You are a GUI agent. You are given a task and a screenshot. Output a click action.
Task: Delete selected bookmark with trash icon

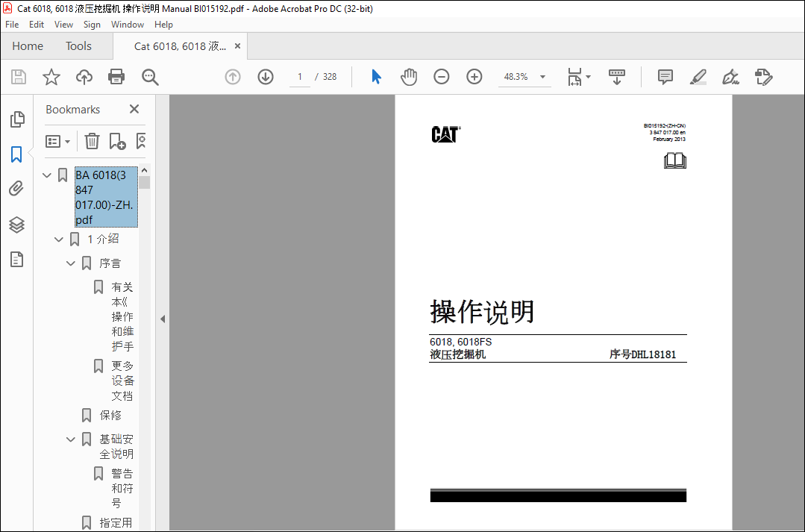(92, 141)
